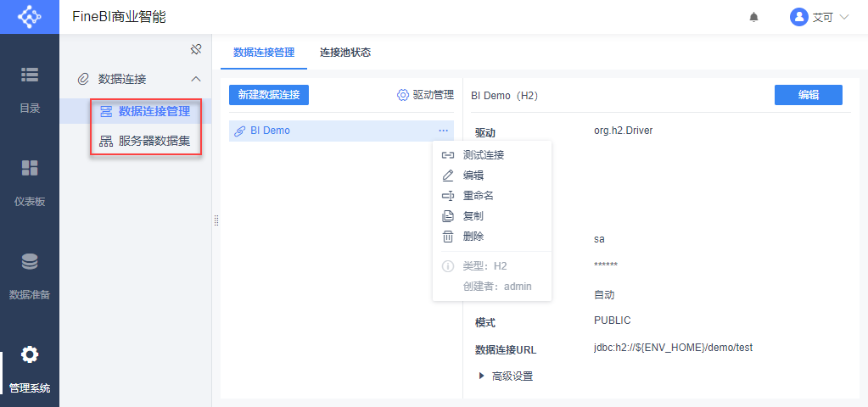This screenshot has height=407, width=868.
Task: Click the user avatar icon
Action: 798,17
